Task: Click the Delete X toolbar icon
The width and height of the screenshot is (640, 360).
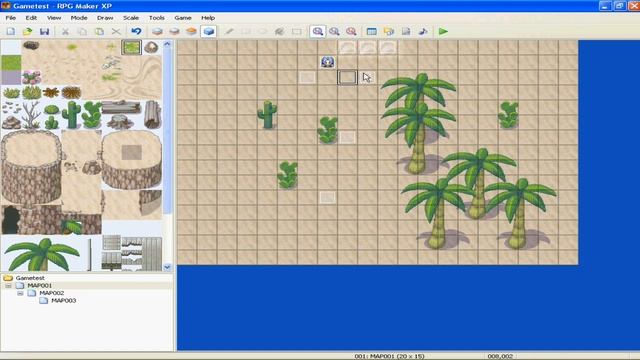Action: point(116,31)
